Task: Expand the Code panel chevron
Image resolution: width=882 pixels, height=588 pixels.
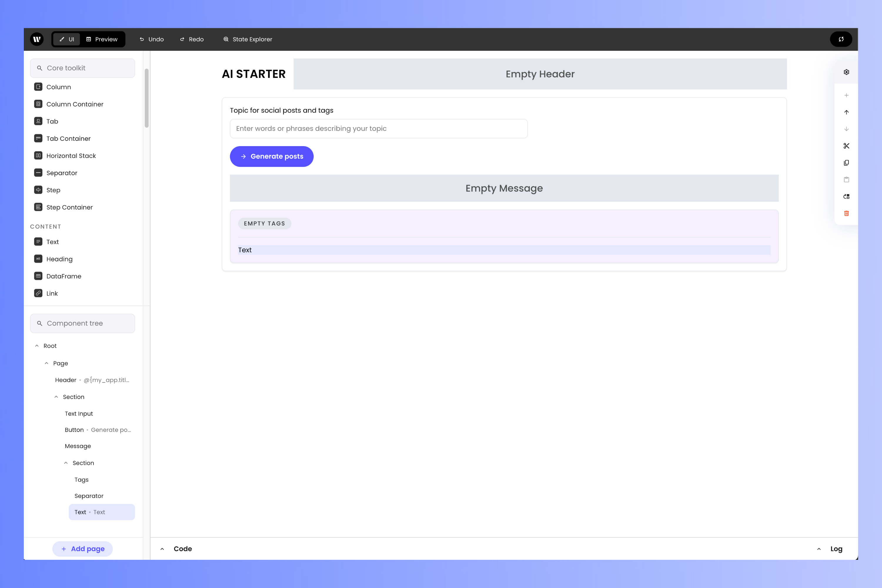Action: 162,549
